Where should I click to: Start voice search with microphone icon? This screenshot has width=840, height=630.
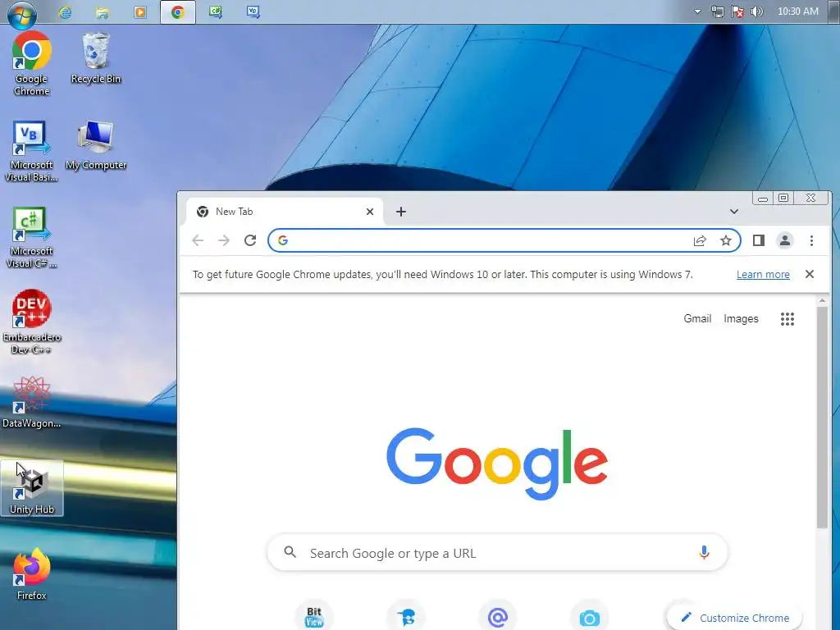click(704, 552)
